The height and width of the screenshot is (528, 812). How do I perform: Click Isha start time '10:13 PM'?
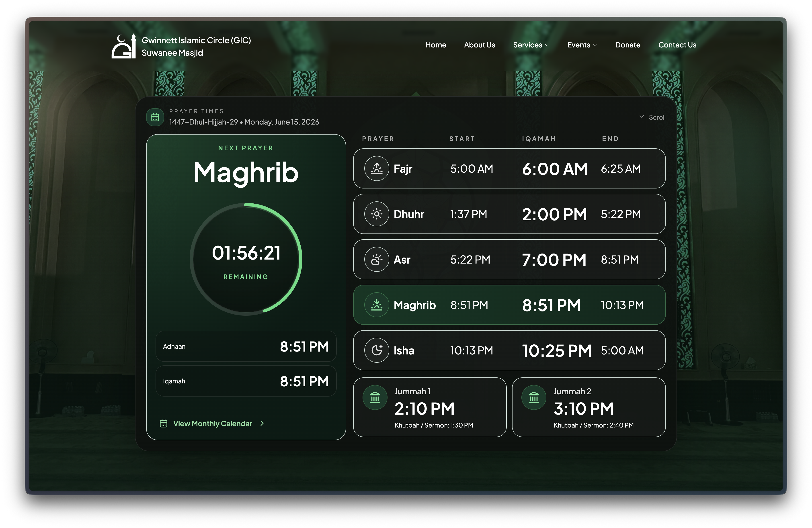[471, 350]
